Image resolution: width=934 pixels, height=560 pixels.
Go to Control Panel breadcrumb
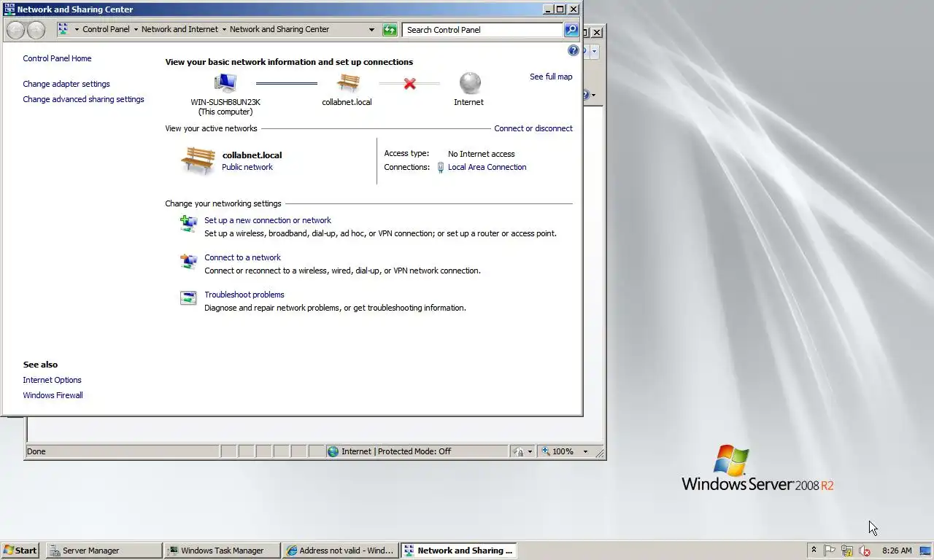[x=106, y=30]
